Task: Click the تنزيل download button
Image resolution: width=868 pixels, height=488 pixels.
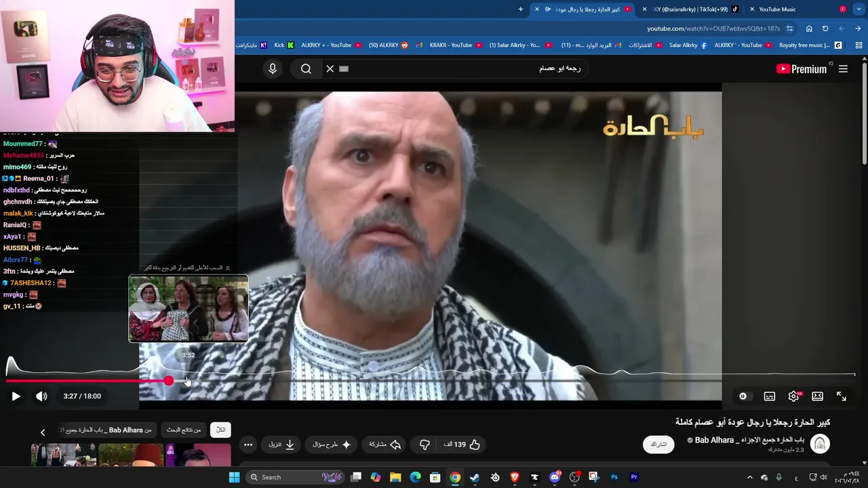Action: [x=281, y=445]
